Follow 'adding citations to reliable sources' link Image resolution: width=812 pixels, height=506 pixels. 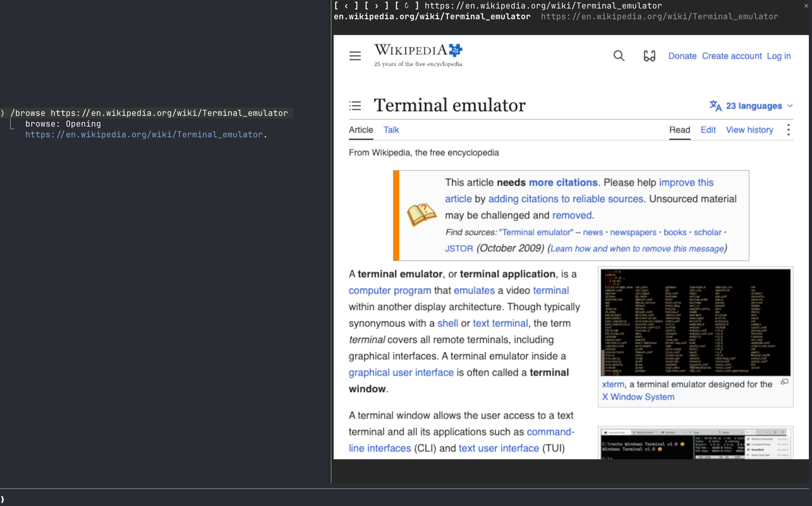coord(566,199)
